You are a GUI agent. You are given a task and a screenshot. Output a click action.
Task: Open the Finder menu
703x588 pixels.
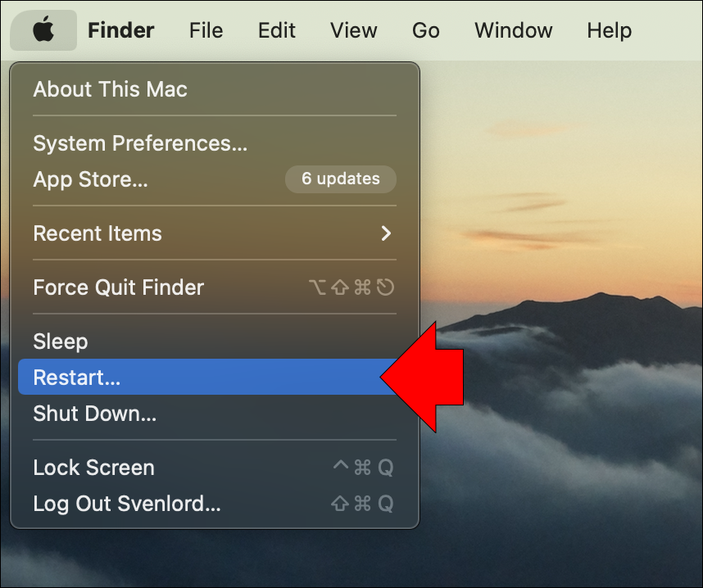pyautogui.click(x=120, y=30)
